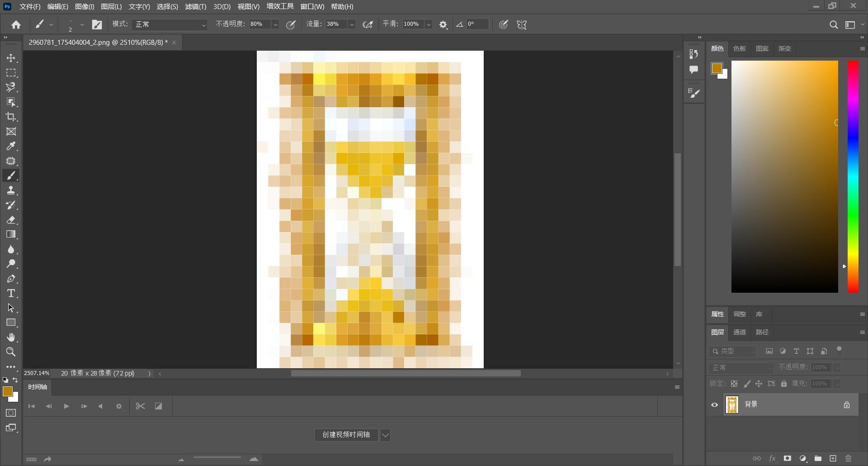
Task: Toggle lock transparent pixels
Action: [734, 384]
